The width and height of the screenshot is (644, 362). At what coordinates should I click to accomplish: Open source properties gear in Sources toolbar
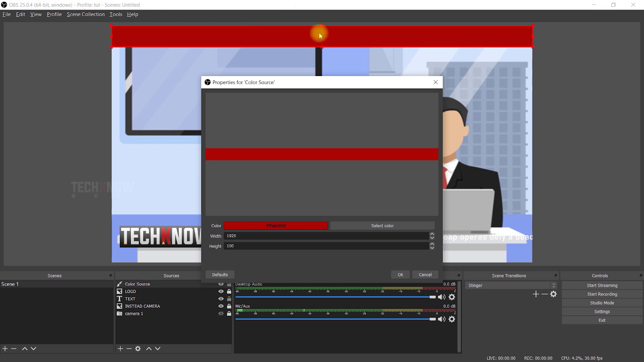tap(138, 349)
